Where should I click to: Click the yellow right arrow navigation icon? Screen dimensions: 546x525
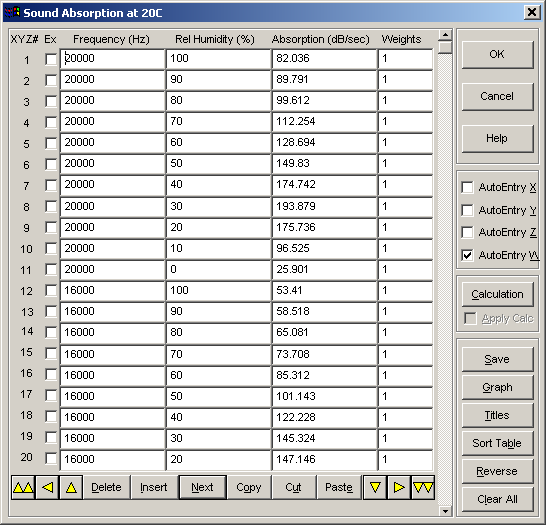pos(399,487)
